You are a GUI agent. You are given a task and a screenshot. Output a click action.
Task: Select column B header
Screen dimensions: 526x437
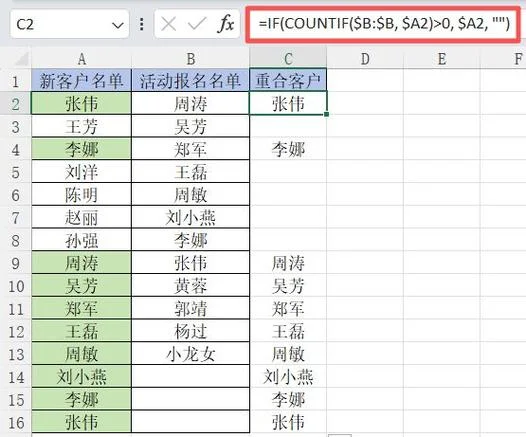(191, 59)
